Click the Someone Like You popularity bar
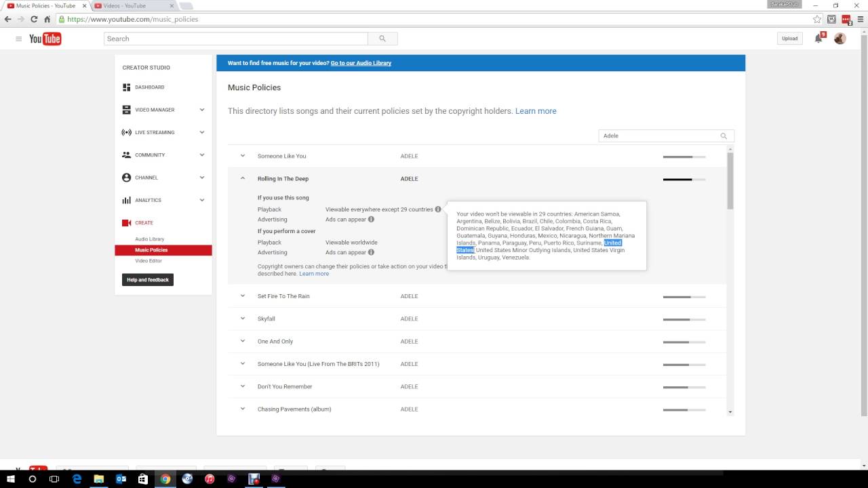Screen dimensions: 868x488 pyautogui.click(x=684, y=157)
